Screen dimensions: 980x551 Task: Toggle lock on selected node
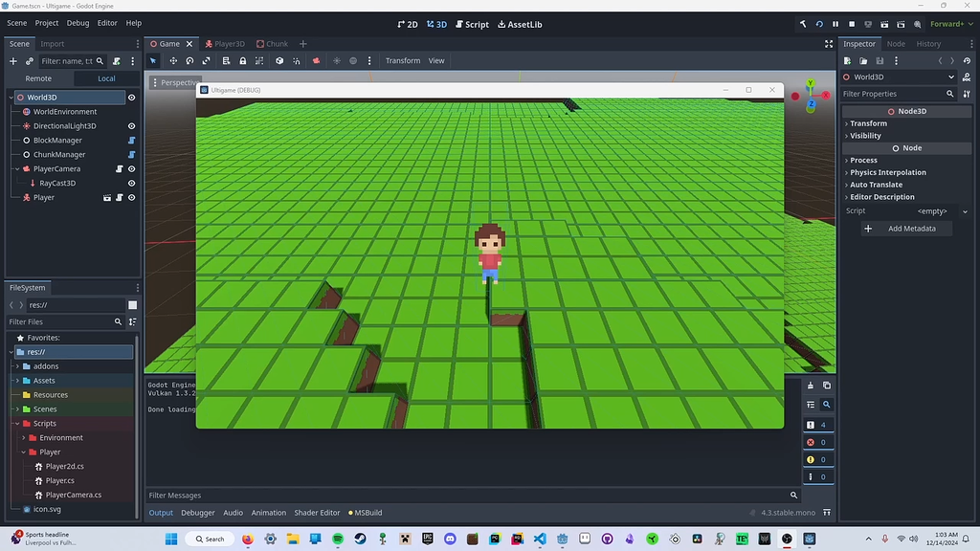pyautogui.click(x=242, y=60)
